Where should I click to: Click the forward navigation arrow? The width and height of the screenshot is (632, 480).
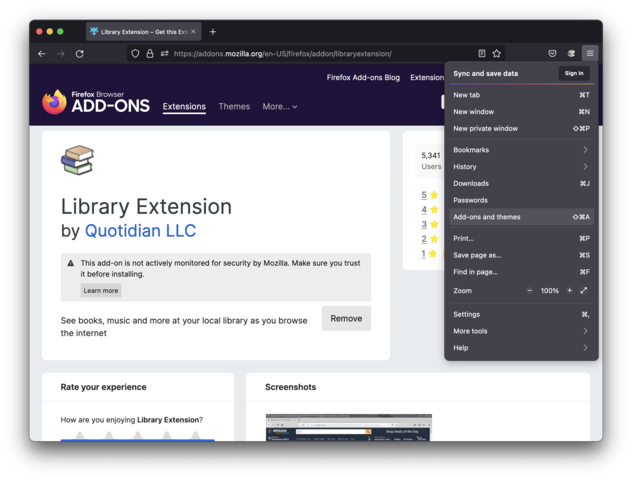(x=60, y=54)
